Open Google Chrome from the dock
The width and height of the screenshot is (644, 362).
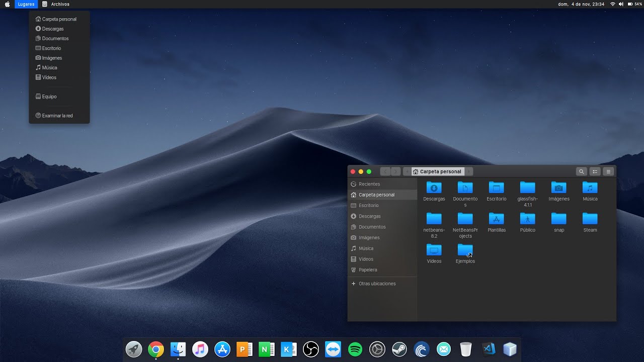point(156,349)
